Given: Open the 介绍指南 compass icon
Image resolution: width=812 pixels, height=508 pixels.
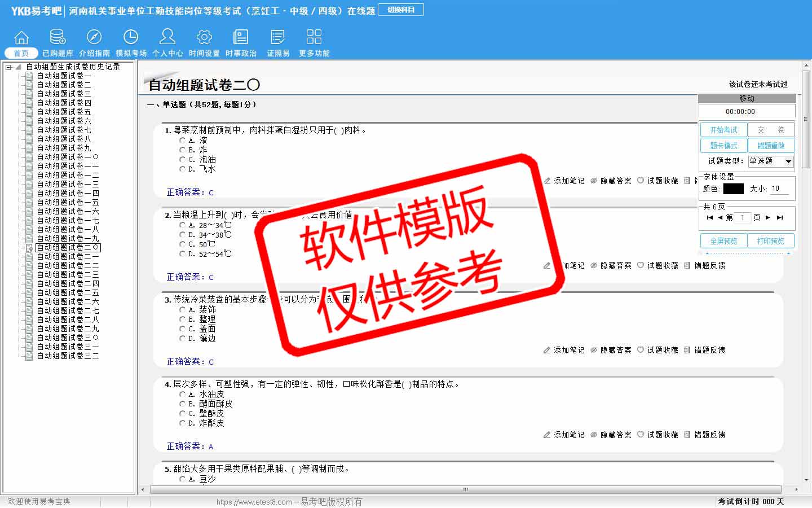Looking at the screenshot, I should (94, 38).
